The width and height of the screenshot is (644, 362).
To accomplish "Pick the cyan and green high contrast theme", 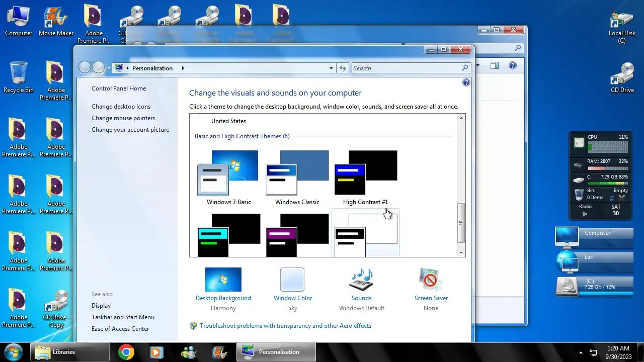I will (x=228, y=235).
